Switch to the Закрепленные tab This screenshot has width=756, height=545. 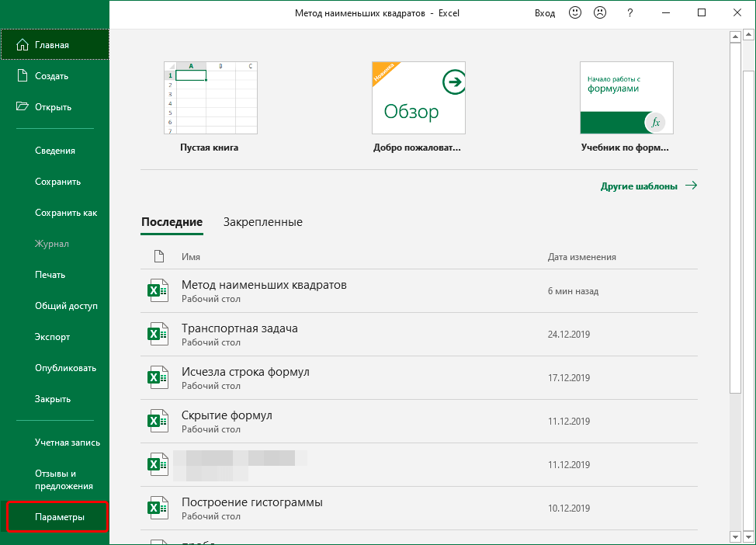(x=262, y=222)
